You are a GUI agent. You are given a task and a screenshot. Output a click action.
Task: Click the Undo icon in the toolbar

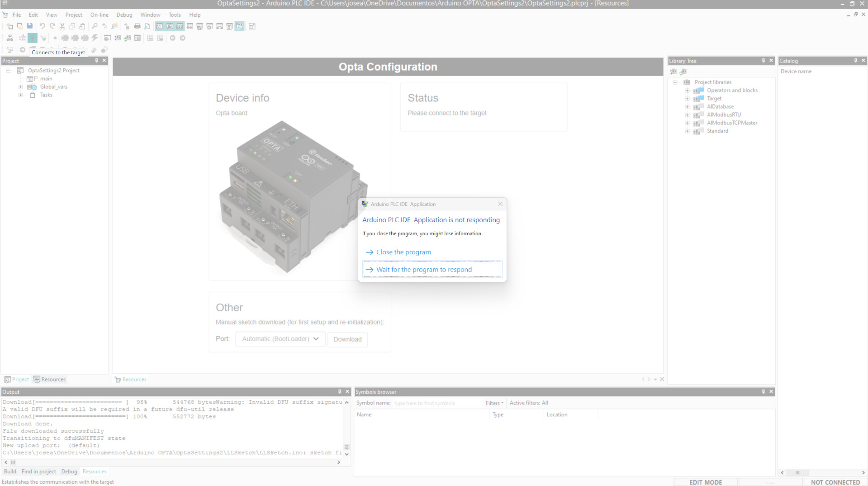point(42,26)
